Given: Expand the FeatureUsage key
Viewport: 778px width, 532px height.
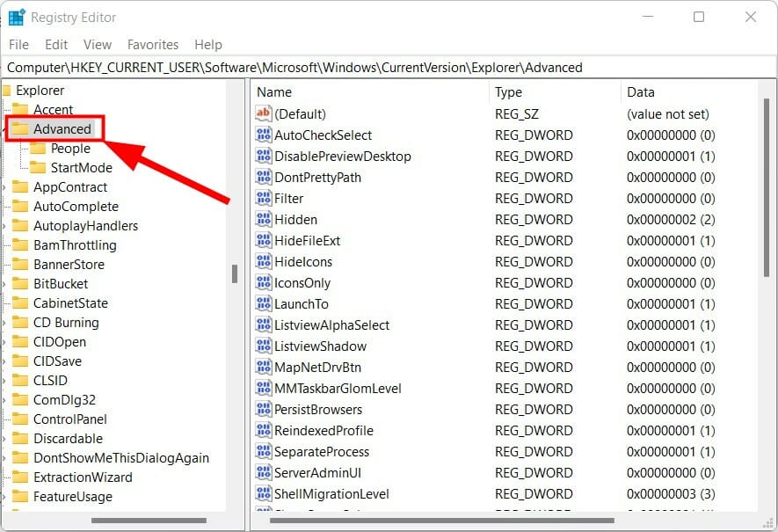Looking at the screenshot, I should point(4,497).
